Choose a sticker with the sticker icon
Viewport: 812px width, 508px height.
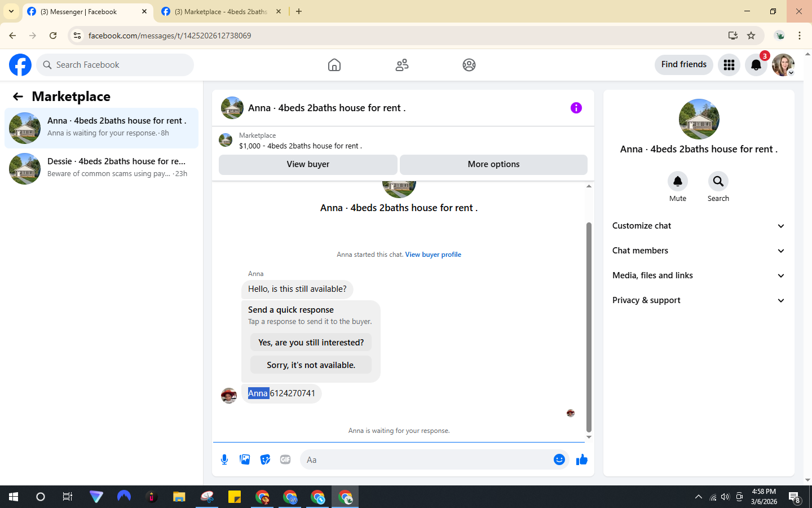265,459
